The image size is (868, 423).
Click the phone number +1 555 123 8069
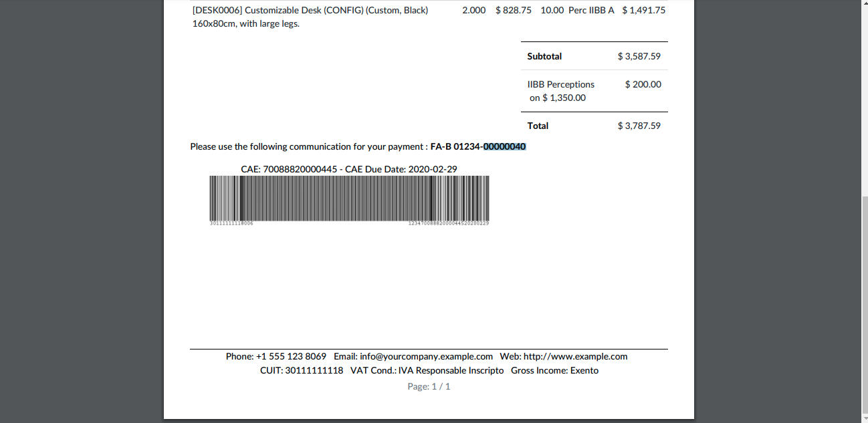click(291, 356)
